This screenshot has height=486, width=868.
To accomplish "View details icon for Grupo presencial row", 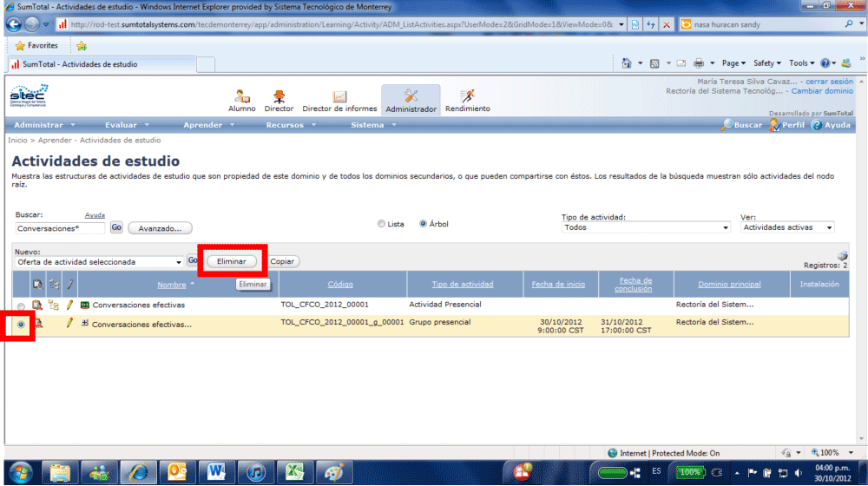I will [x=38, y=323].
